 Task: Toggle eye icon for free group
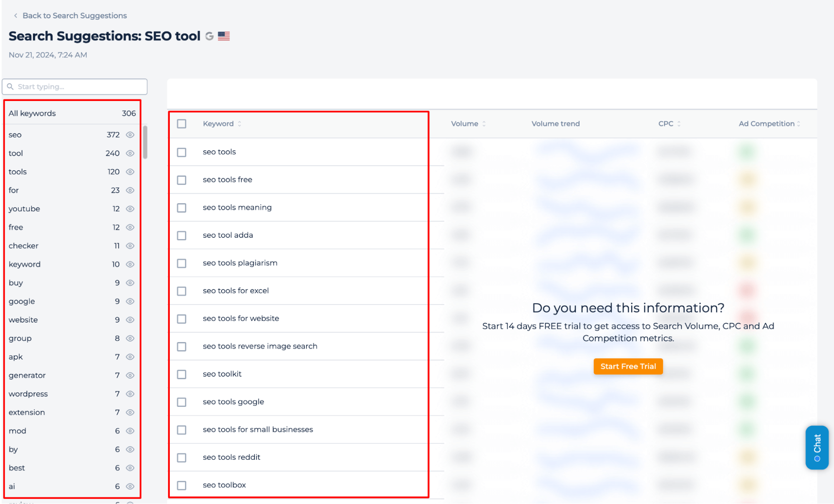click(x=130, y=227)
